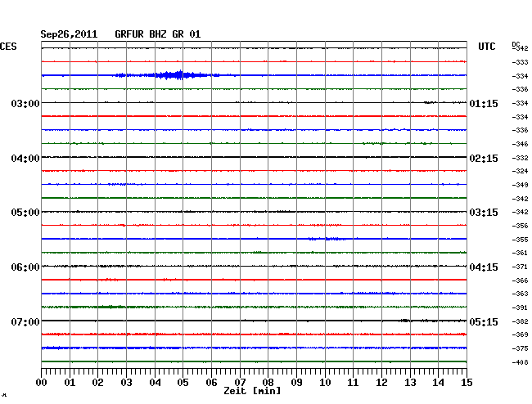Pick minute 00 on the time axis
Screen dimensions: 532x404
pyautogui.click(x=42, y=383)
